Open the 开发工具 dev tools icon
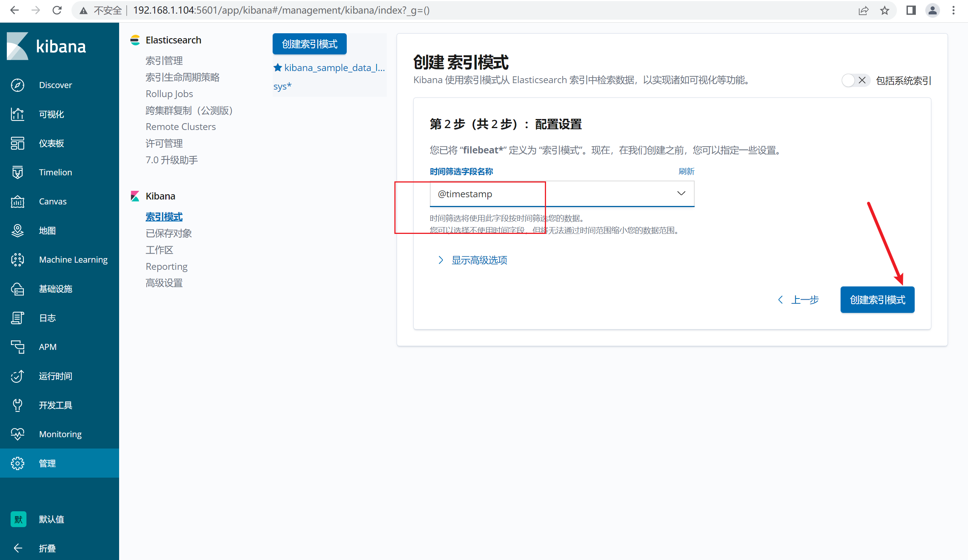Image resolution: width=968 pixels, height=560 pixels. (x=17, y=405)
